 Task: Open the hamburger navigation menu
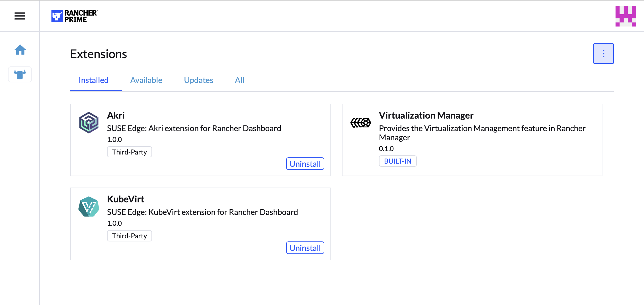(20, 16)
